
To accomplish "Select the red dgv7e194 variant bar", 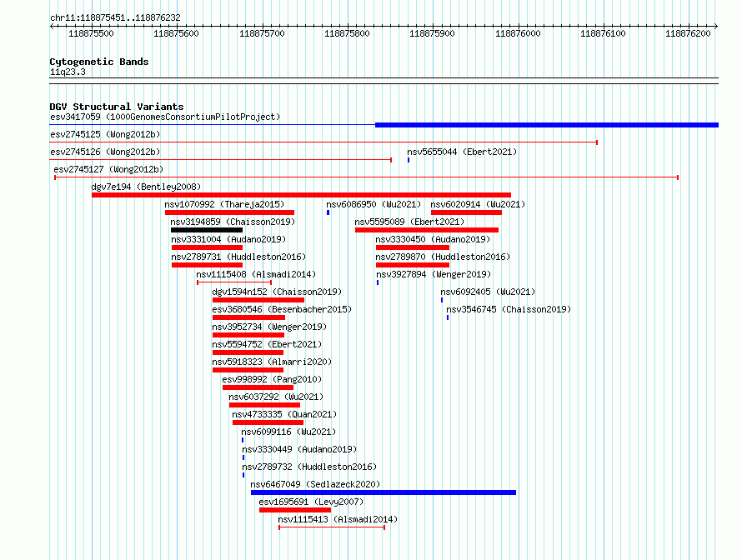I will pyautogui.click(x=302, y=195).
